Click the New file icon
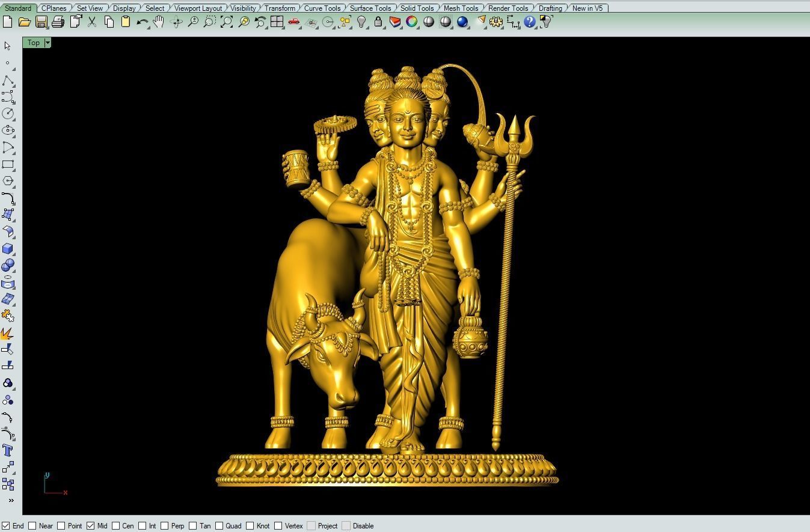Screen dimensions: 810x532 coord(7,22)
